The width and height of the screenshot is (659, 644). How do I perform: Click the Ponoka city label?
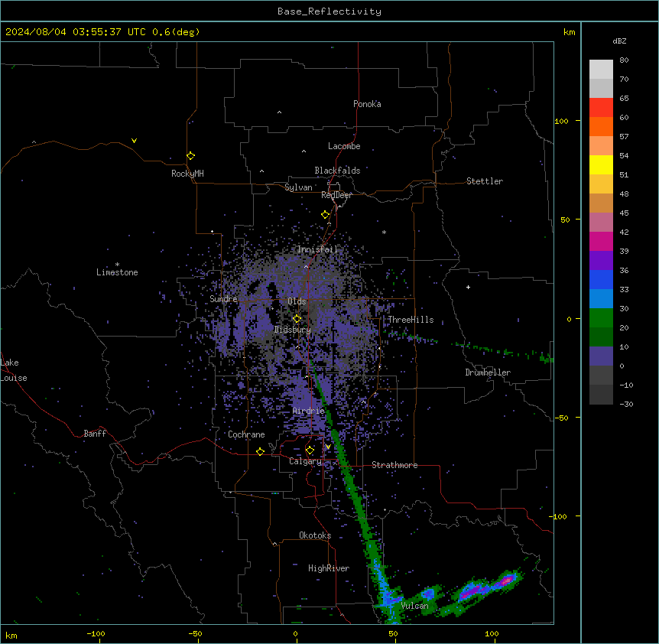click(367, 104)
